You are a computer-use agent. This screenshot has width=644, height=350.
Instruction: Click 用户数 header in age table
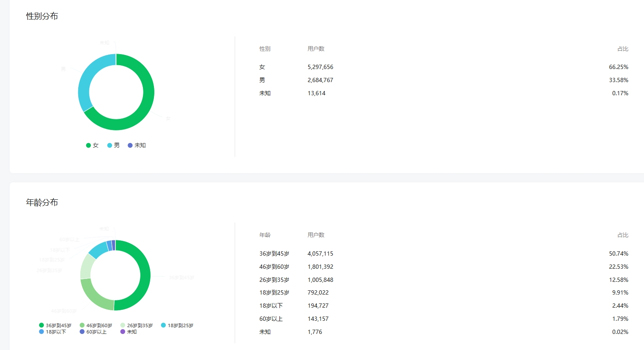(316, 235)
